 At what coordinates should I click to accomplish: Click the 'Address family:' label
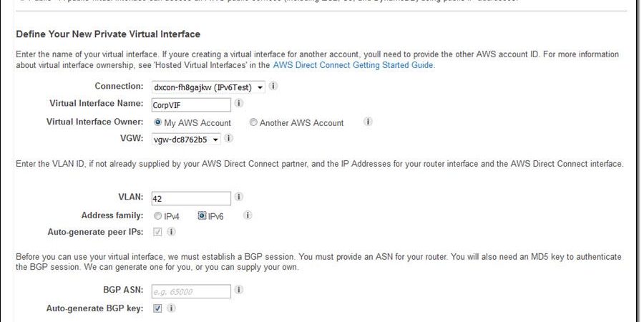pyautogui.click(x=112, y=215)
